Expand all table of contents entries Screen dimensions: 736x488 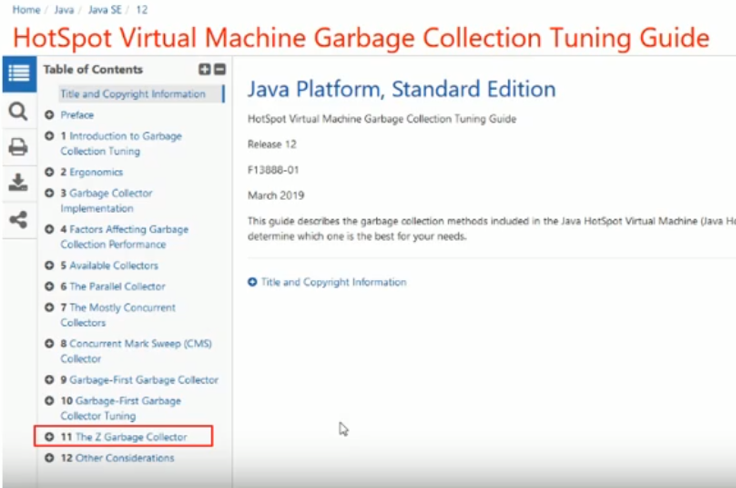[204, 69]
